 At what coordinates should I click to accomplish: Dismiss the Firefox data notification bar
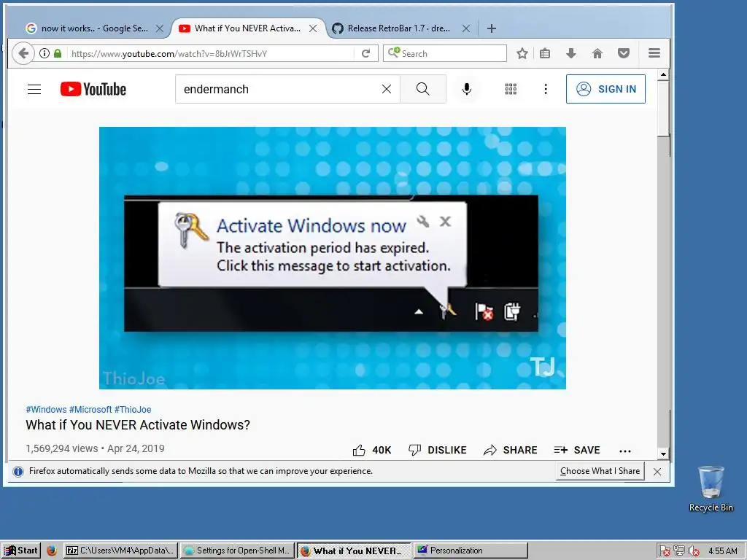click(x=657, y=472)
